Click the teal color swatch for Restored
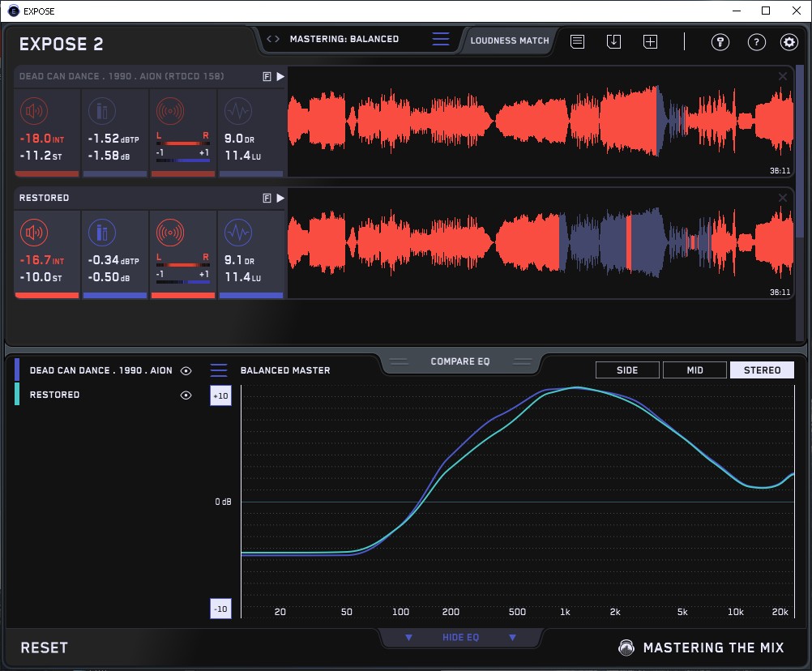 17,394
